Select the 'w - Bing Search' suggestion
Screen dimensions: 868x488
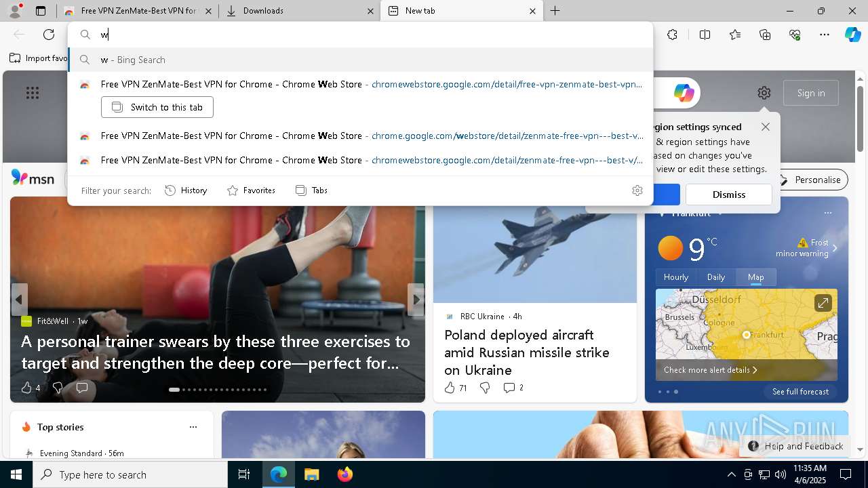(x=360, y=60)
